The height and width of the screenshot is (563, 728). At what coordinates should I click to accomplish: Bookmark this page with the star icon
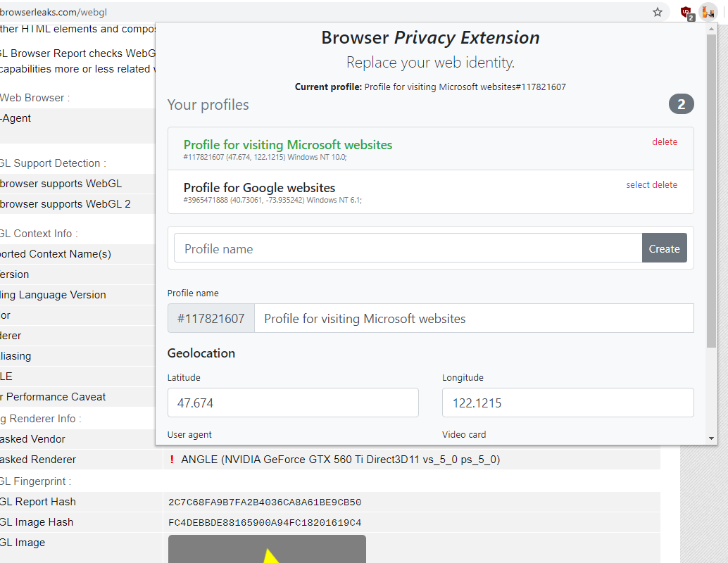pos(658,12)
